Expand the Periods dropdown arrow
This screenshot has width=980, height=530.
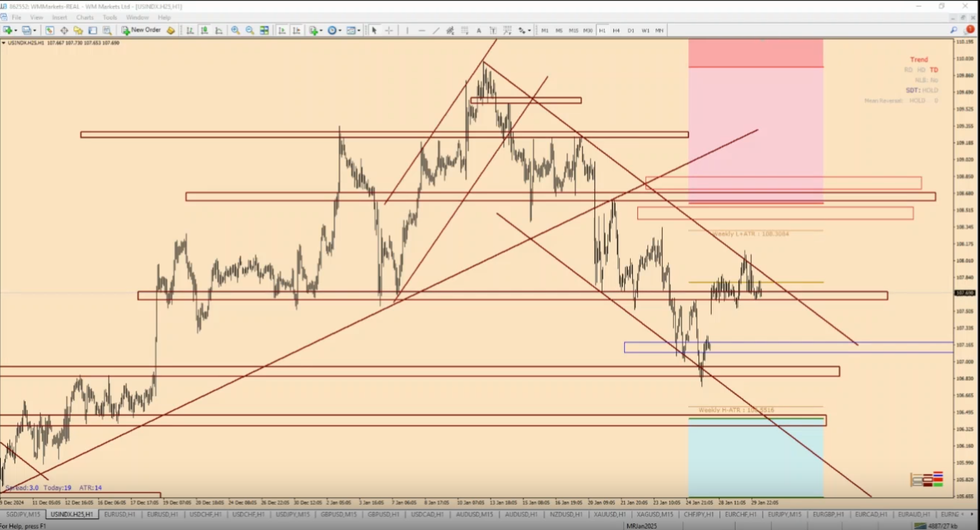pos(340,31)
